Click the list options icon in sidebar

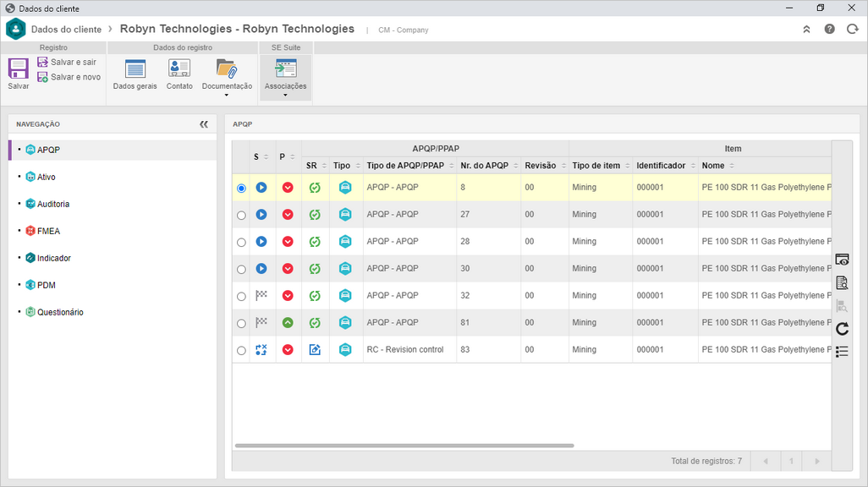pyautogui.click(x=842, y=352)
